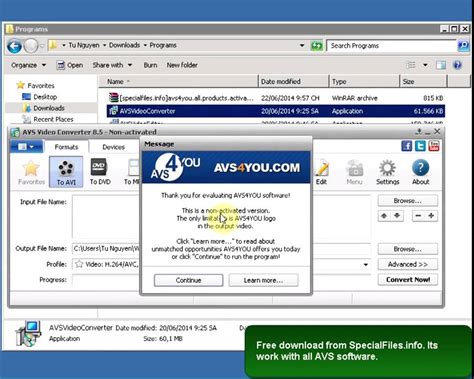Viewport: 474px width, 379px height.
Task: Open Settings gear in AVS Converter
Action: click(x=387, y=172)
